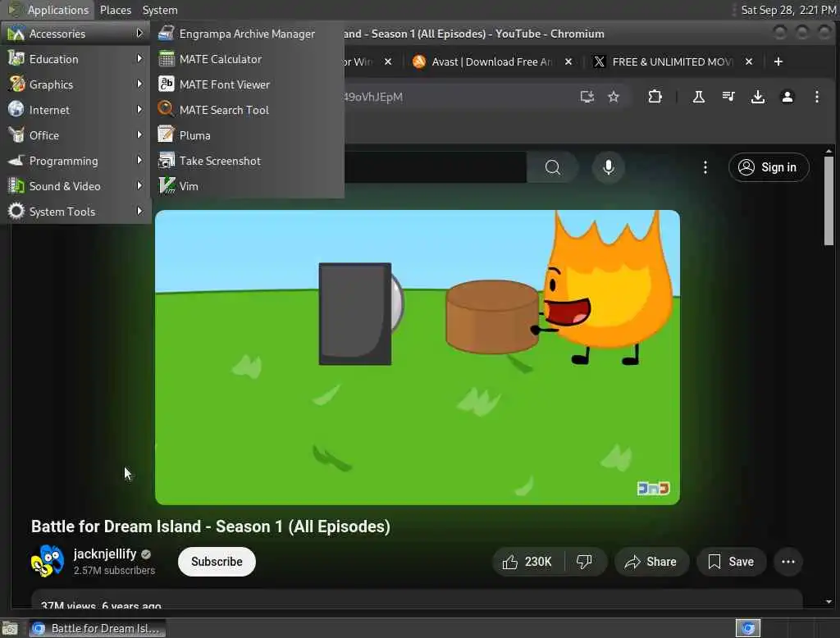Image resolution: width=840 pixels, height=638 pixels.
Task: Expand the Internet submenu arrow
Action: (x=139, y=109)
